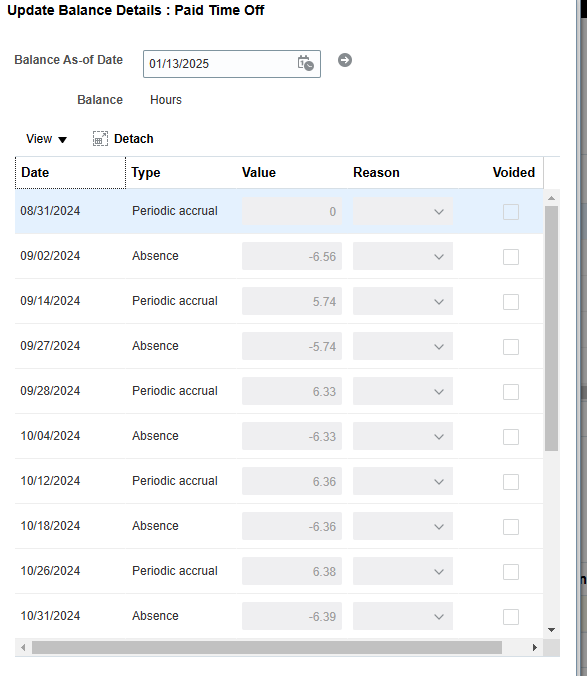Screen dimensions: 587x676
Task: Click the Value field showing -5.74
Action: (292, 346)
